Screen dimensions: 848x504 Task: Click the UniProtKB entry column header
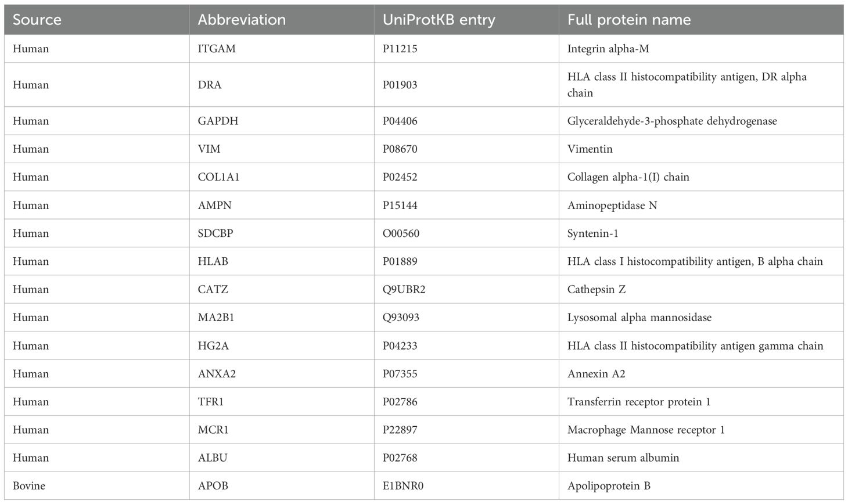click(x=439, y=20)
